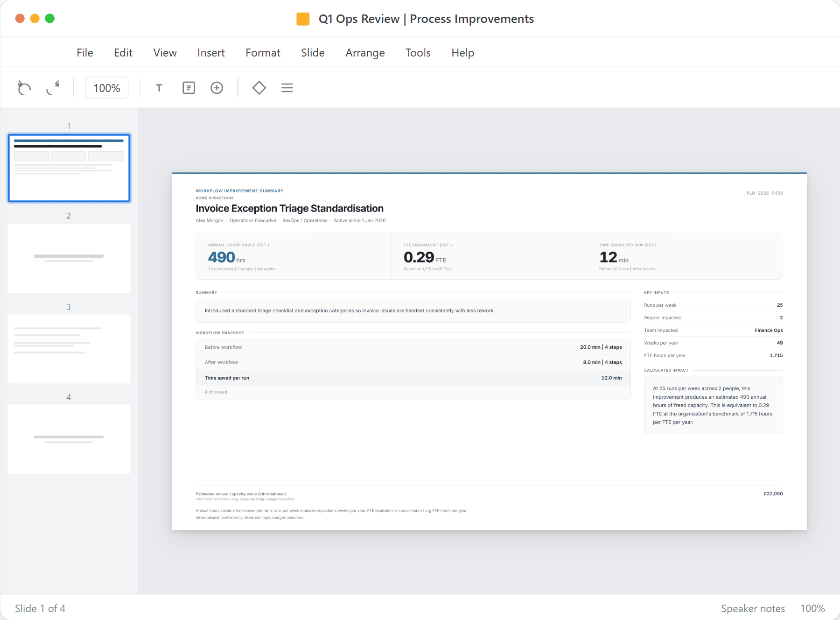Click the Invoice Exception Triage Standardisation title
The image size is (840, 620).
tap(289, 208)
